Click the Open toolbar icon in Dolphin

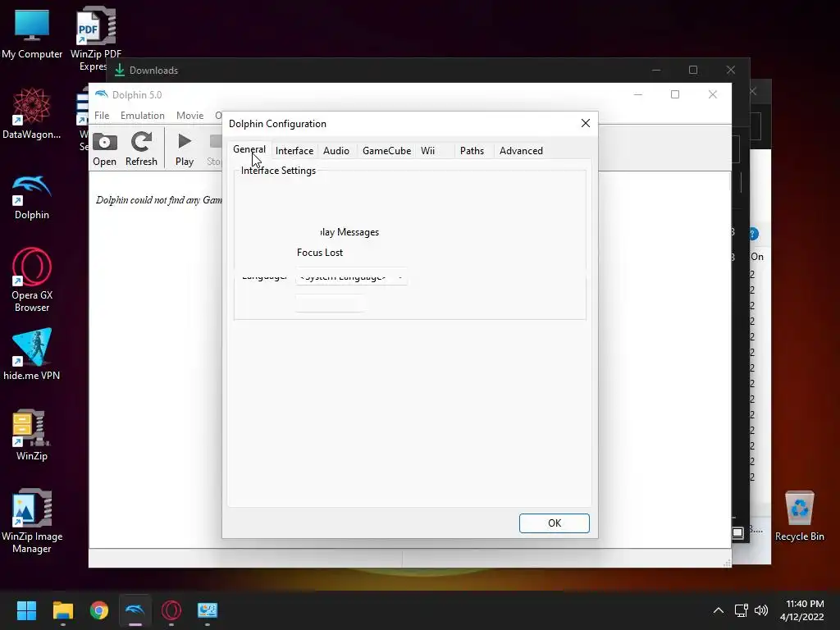pyautogui.click(x=104, y=149)
